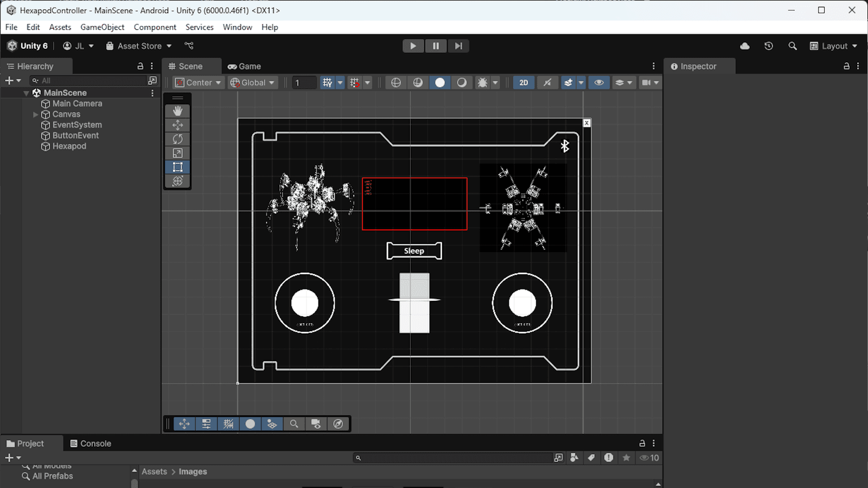Viewport: 868px width, 488px height.
Task: Open the Layout dropdown
Action: pyautogui.click(x=834, y=46)
